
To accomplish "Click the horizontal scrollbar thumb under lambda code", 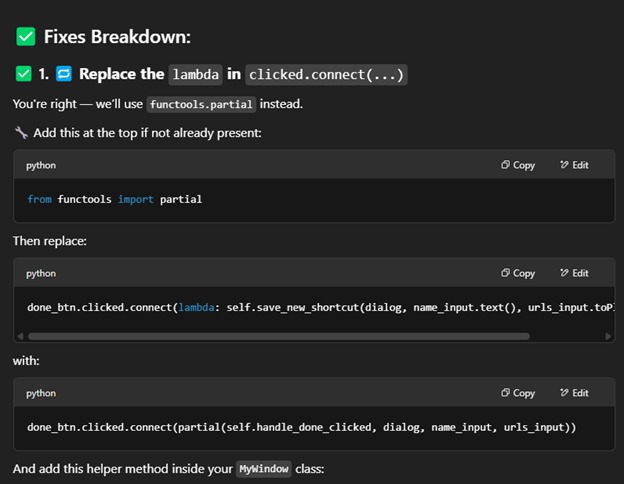I will pyautogui.click(x=279, y=336).
